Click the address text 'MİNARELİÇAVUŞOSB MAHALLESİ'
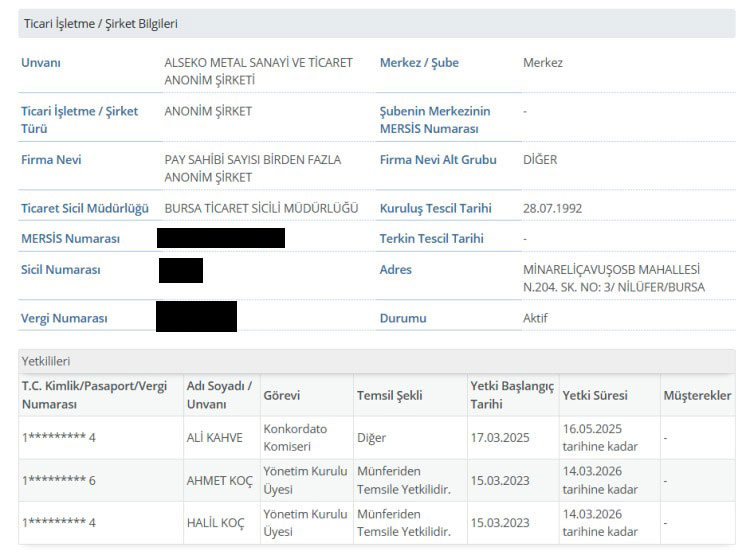 click(611, 270)
